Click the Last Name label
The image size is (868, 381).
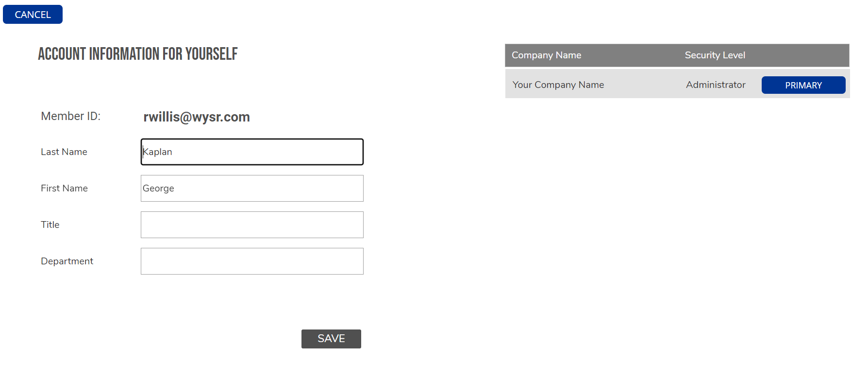(x=64, y=152)
